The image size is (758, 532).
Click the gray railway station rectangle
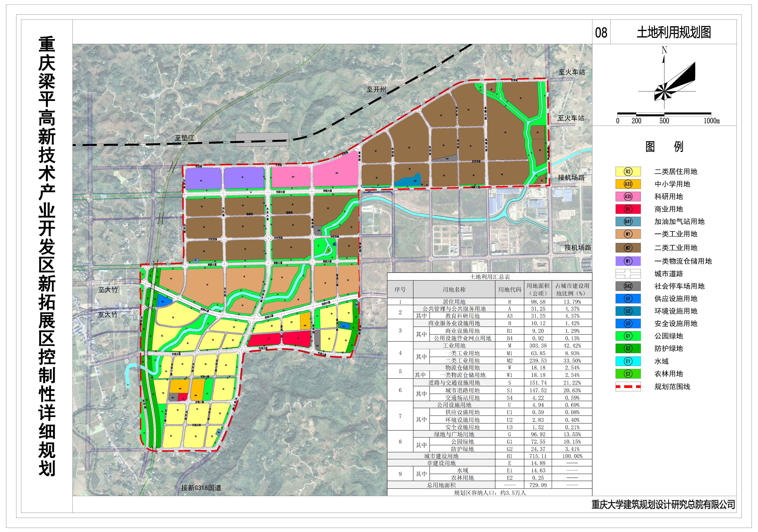(x=262, y=139)
